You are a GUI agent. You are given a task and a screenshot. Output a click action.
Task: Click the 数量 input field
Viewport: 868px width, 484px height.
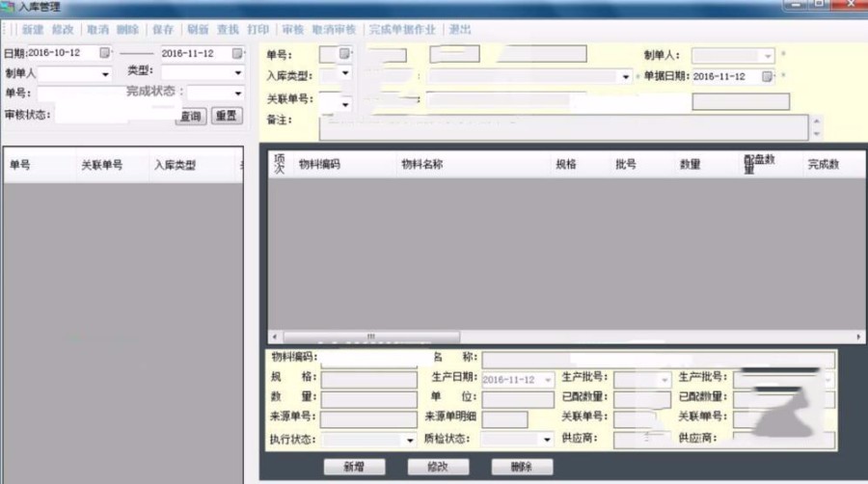(368, 399)
